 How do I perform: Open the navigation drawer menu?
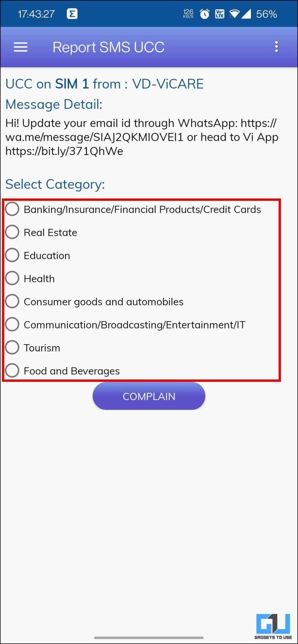(20, 47)
